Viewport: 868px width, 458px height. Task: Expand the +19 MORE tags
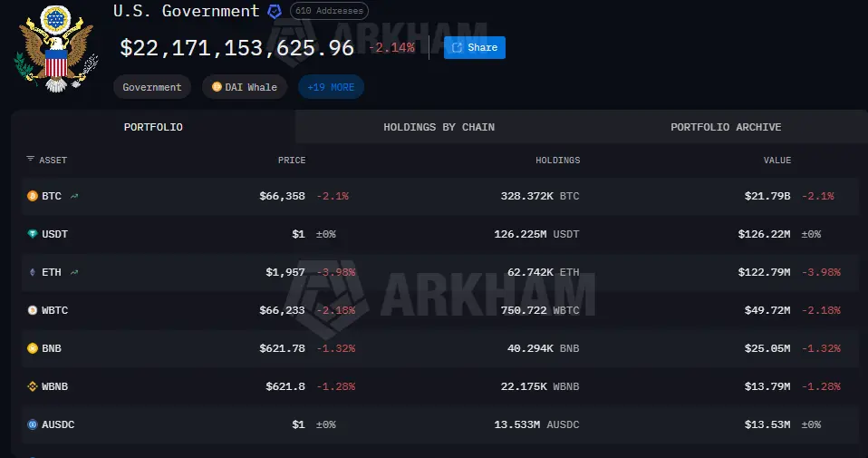[x=331, y=87]
